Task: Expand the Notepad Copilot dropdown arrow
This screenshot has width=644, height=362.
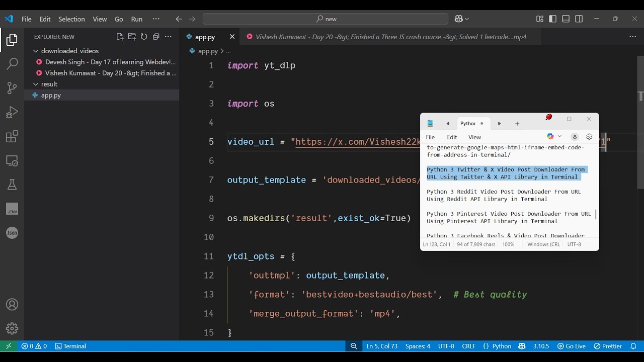Action: 559,137
